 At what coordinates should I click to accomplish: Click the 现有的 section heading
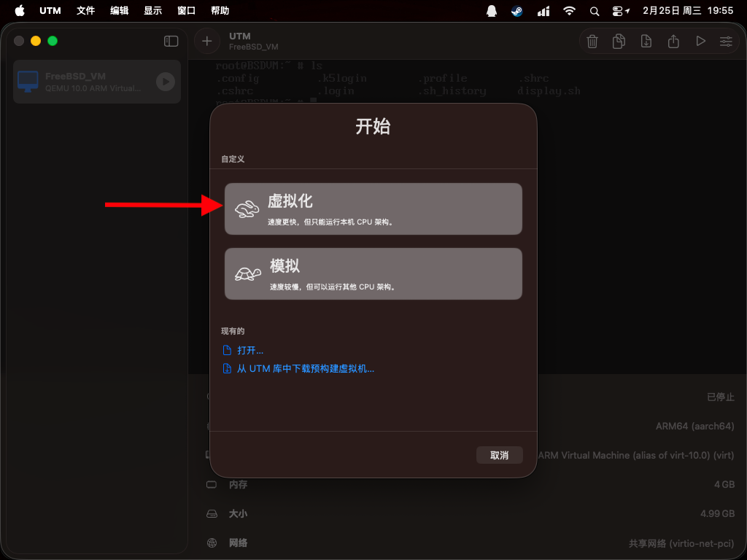[233, 331]
